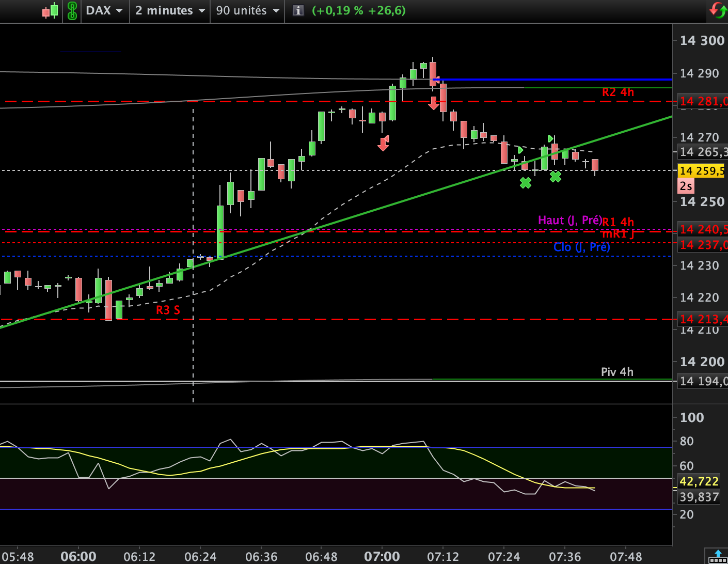Click the red 14 237,0 price tag
The width and height of the screenshot is (728, 564).
[703, 244]
